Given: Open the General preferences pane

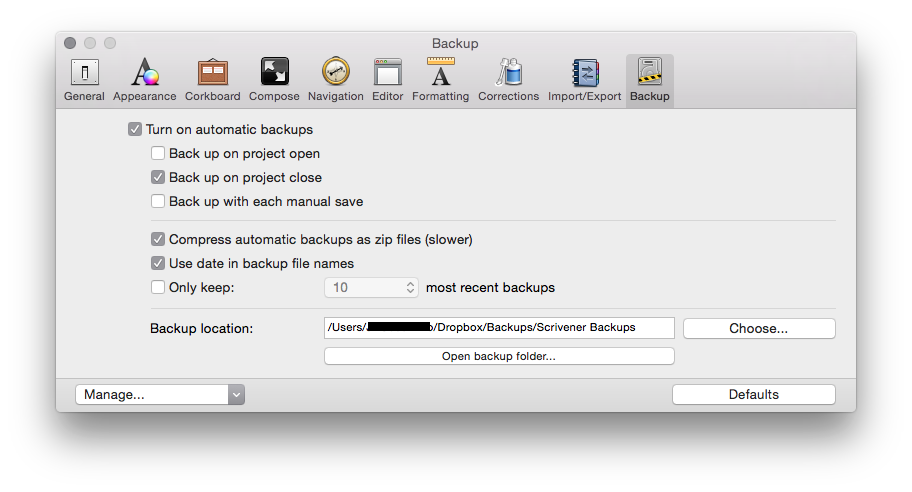Looking at the screenshot, I should (84, 80).
